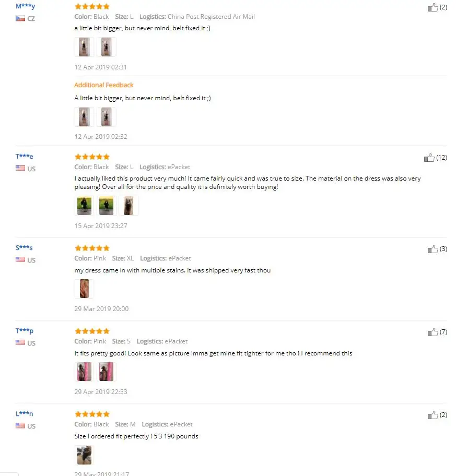Click thumbs-up on S***s's stained dress review
The width and height of the screenshot is (456, 476).
pyautogui.click(x=432, y=249)
